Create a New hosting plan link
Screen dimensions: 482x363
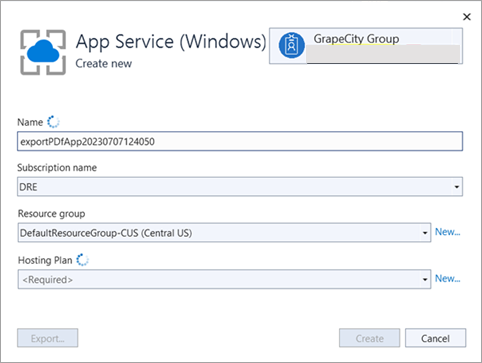click(447, 278)
